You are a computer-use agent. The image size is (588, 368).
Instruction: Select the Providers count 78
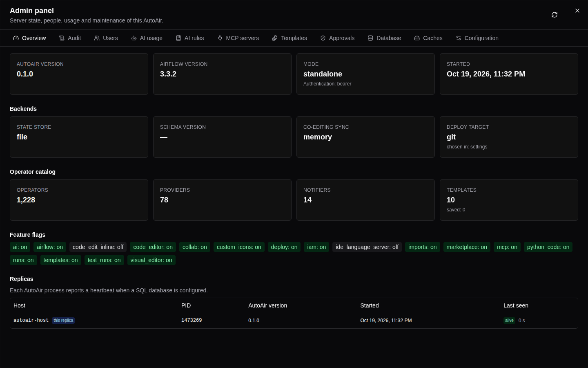coord(164,200)
